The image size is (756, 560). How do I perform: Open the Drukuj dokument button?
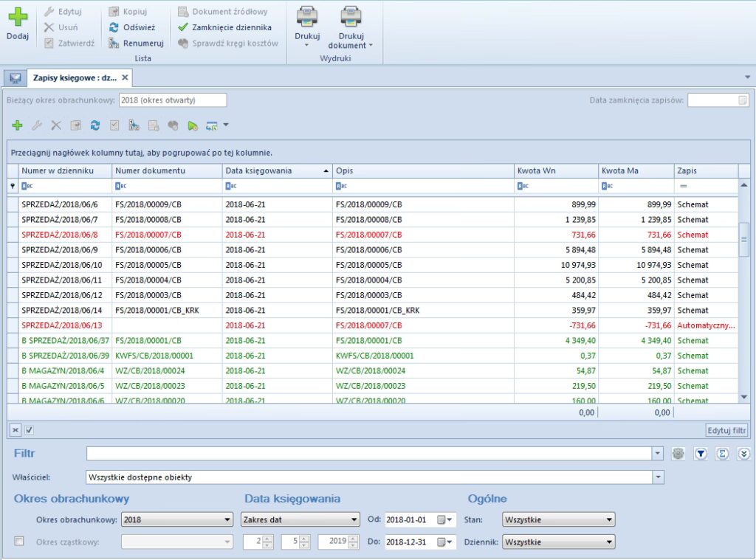point(351,27)
